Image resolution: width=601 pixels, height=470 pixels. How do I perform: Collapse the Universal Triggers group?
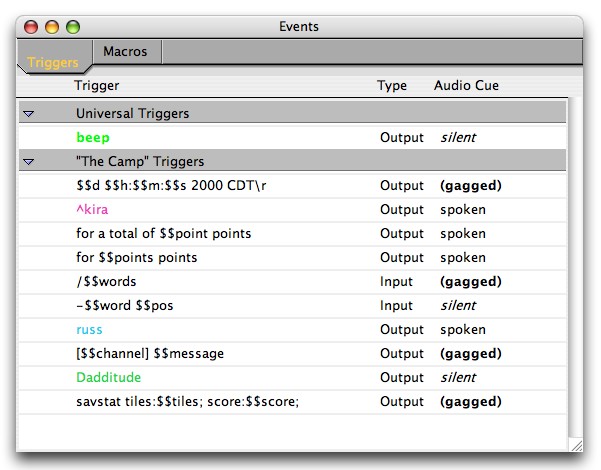coord(28,114)
